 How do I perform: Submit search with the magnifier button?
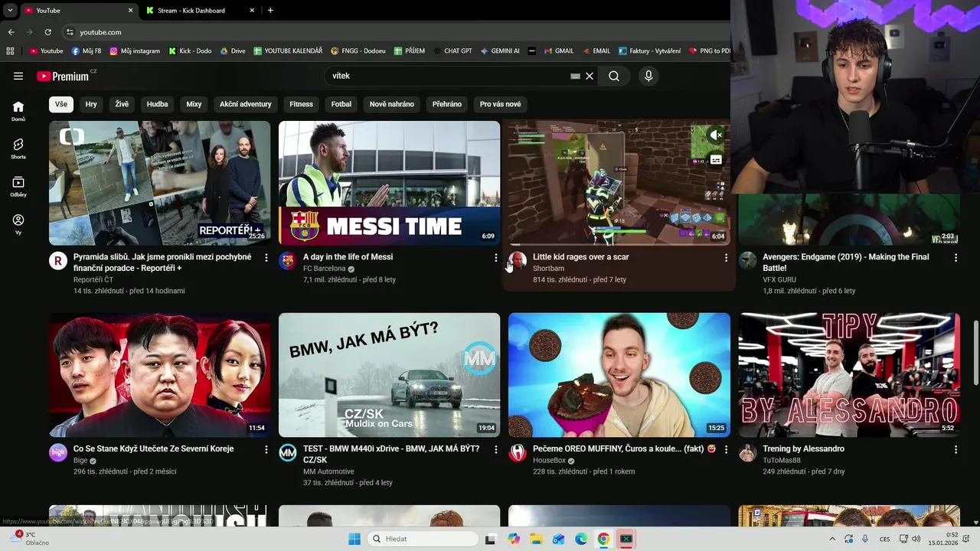614,76
